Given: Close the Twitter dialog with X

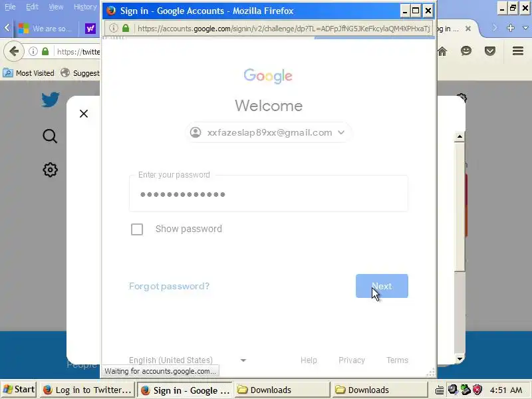Looking at the screenshot, I should click(84, 114).
